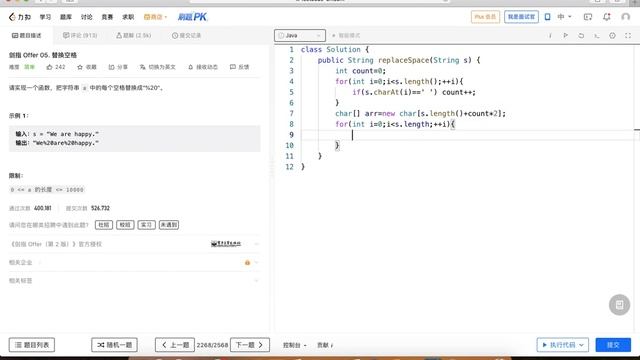Click the editor info 'i' icon
The height and width of the screenshot is (360, 640).
click(x=550, y=36)
